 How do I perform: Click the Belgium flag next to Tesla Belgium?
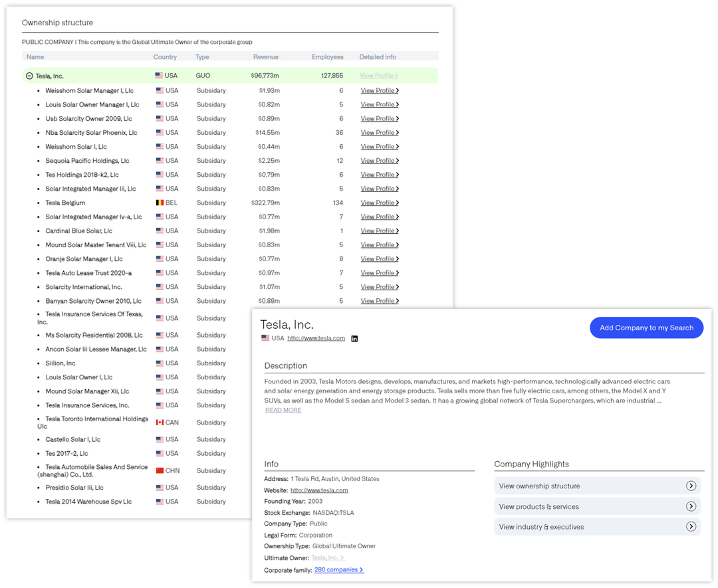coord(159,203)
